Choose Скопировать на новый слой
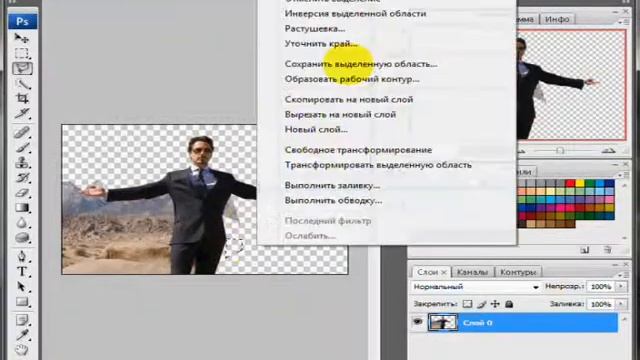 (x=349, y=100)
